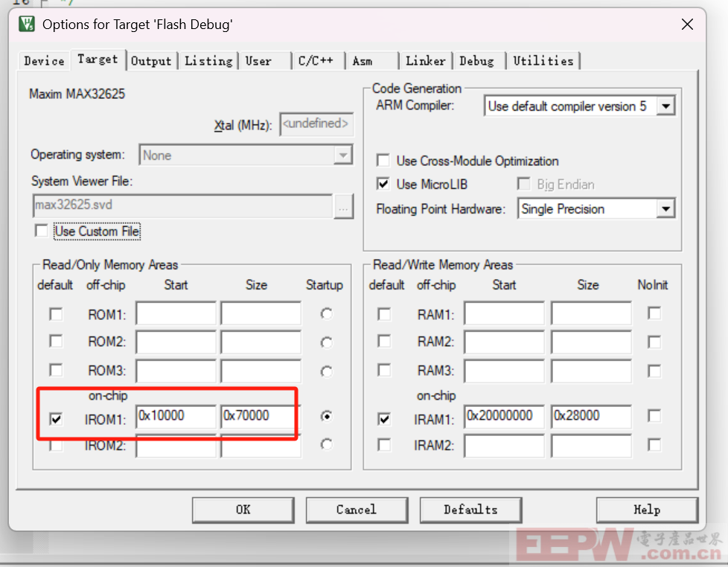Viewport: 728px width, 567px height.
Task: Click the ROM1 Size field
Action: click(261, 314)
